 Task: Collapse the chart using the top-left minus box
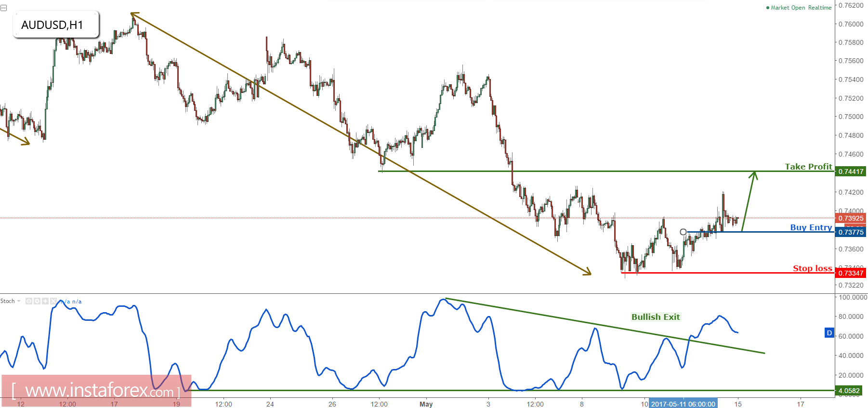click(x=3, y=8)
